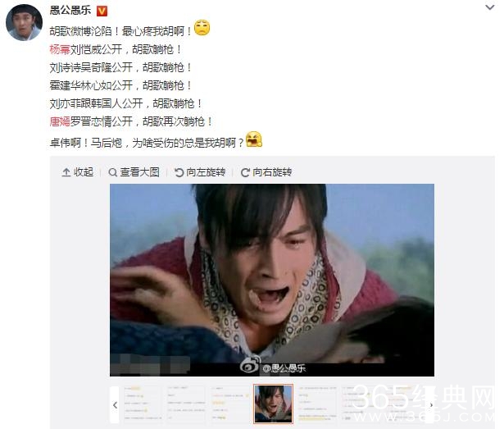Open the post options chevron menu

click(489, 7)
